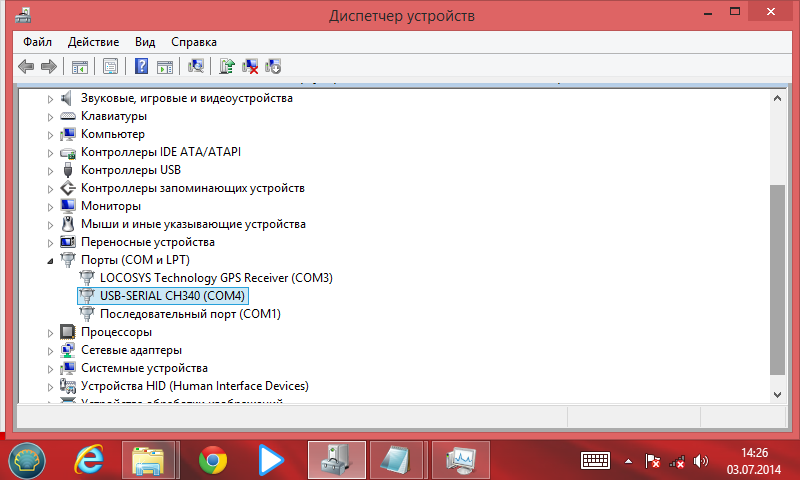Image resolution: width=800 pixels, height=480 pixels.
Task: Click the Update driver software toolbar icon
Action: click(x=227, y=66)
